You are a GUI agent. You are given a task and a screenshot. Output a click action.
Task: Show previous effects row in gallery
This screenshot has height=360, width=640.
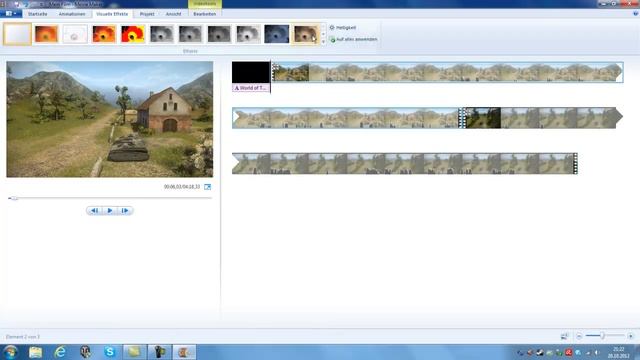323,27
